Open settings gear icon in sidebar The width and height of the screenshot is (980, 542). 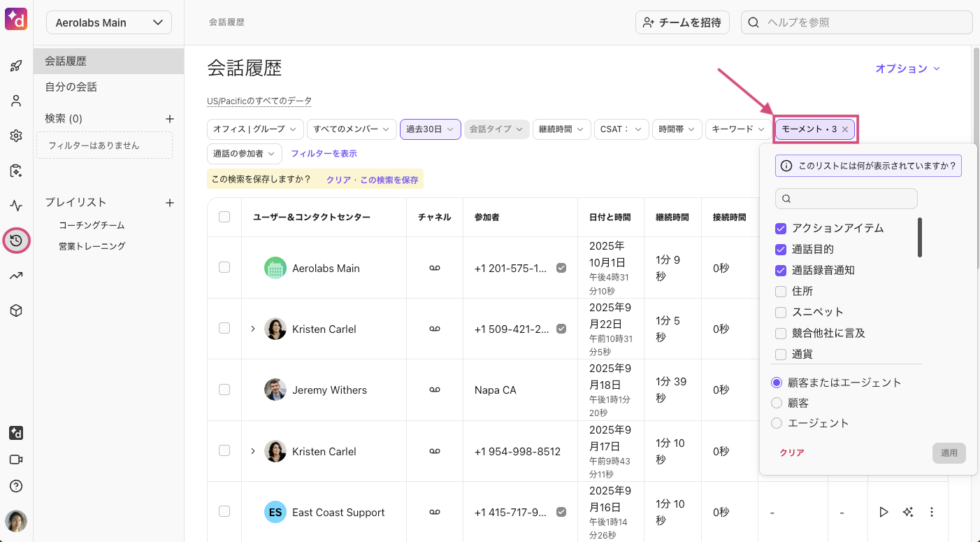pos(16,136)
